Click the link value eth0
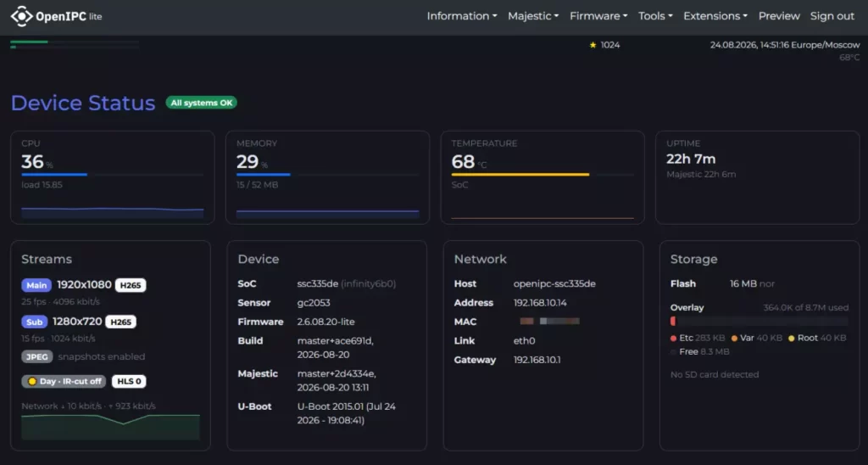The height and width of the screenshot is (465, 868). pos(524,341)
